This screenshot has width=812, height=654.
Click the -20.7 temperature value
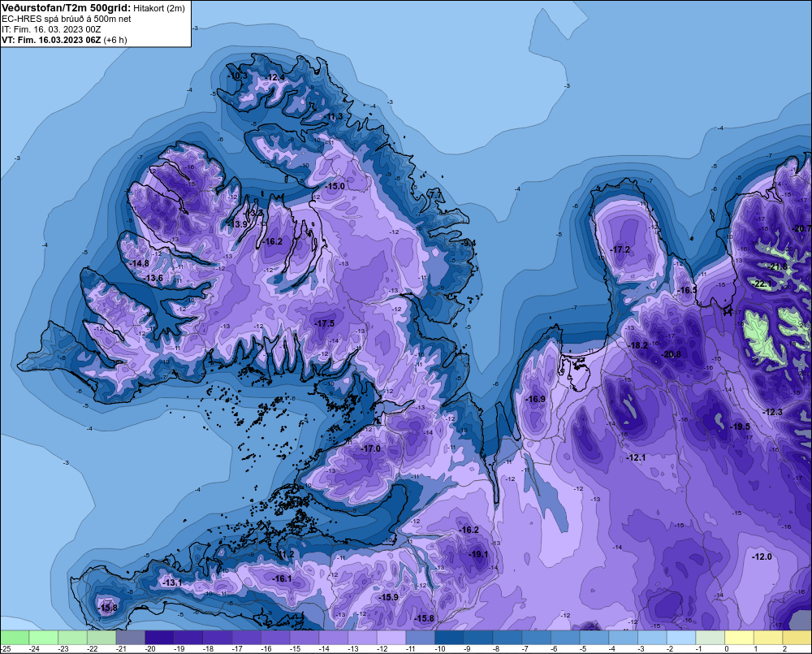click(802, 229)
